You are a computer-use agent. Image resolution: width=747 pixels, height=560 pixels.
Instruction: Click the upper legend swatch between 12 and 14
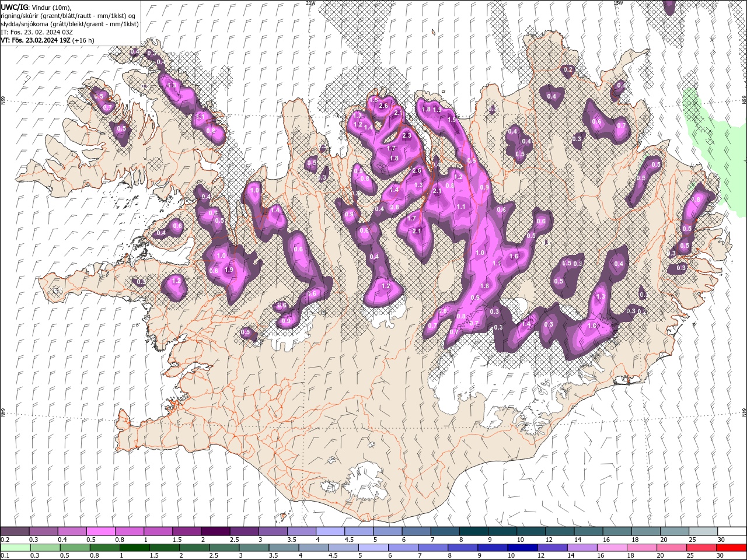click(x=559, y=531)
